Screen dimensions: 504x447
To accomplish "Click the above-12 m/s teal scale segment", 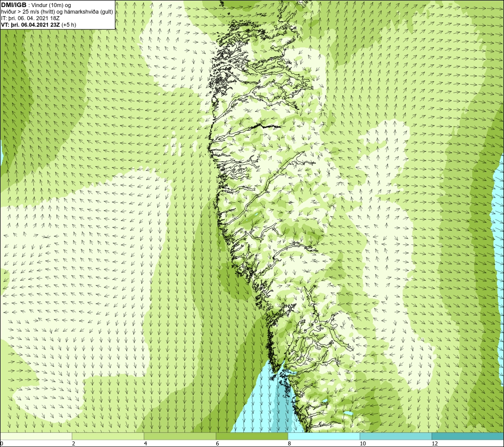I will (x=468, y=436).
